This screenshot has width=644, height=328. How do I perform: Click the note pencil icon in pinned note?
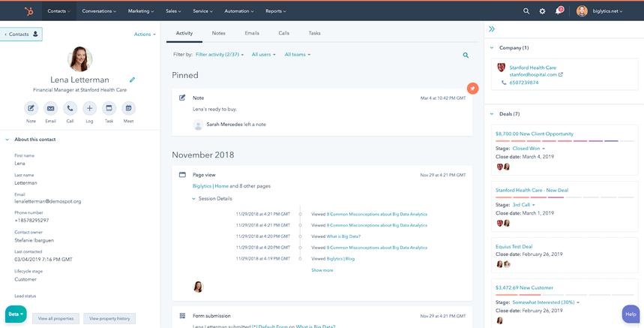tap(182, 98)
